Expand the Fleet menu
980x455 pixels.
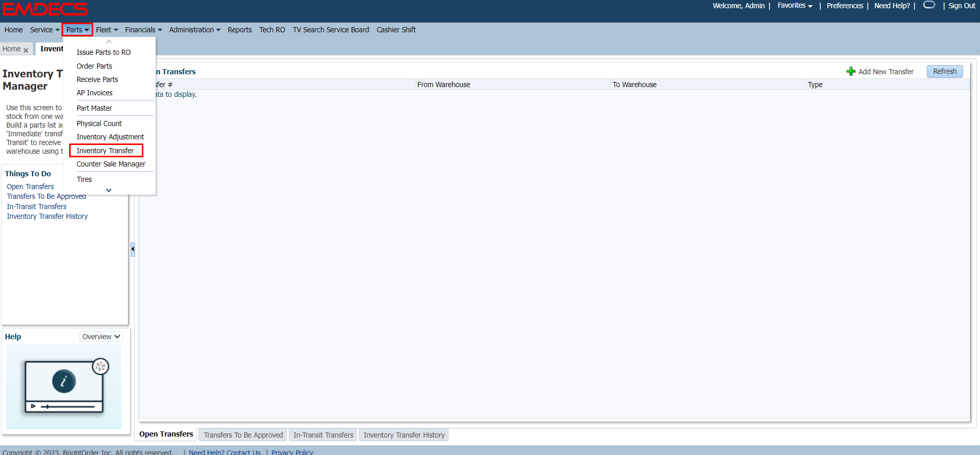[x=106, y=30]
